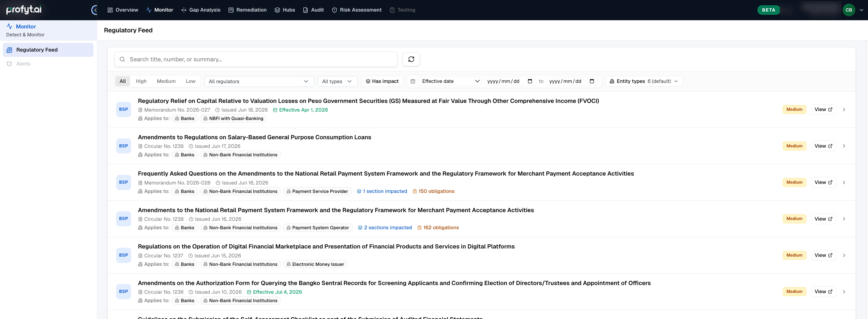Open the user account menu chevron
The image size is (868, 319).
pos(861,10)
